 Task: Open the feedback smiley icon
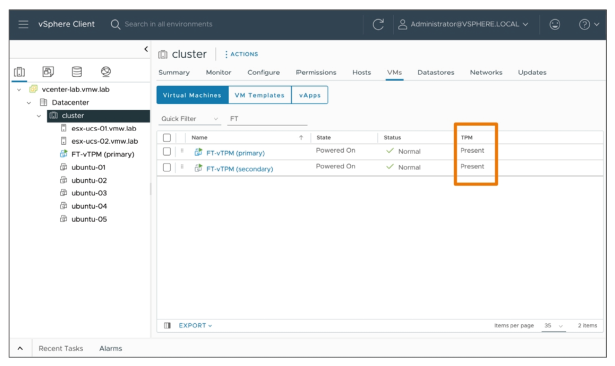coord(555,24)
